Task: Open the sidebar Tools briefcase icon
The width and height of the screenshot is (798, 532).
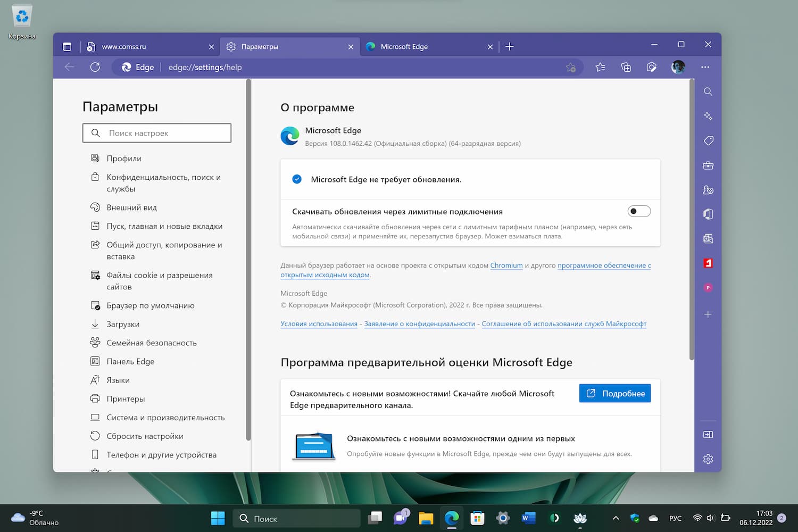Action: coord(708,165)
